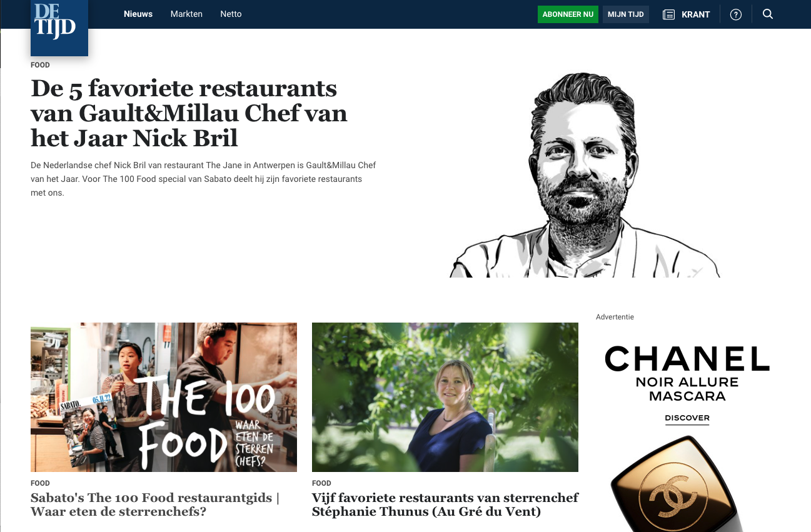
Task: Click the green Abonneer Nu button
Action: [x=568, y=14]
